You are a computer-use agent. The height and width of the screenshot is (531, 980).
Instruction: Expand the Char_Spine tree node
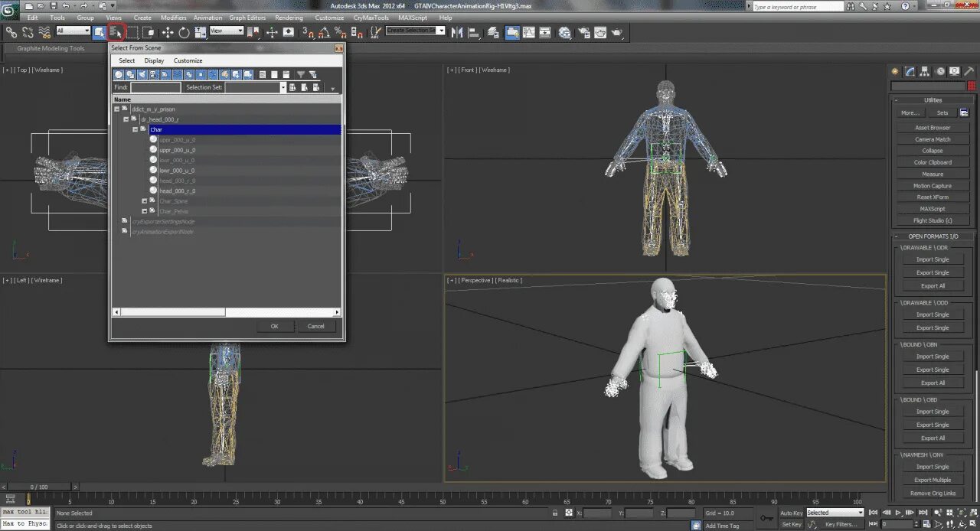click(144, 201)
